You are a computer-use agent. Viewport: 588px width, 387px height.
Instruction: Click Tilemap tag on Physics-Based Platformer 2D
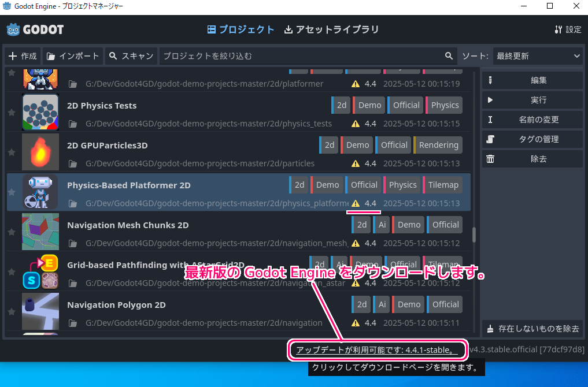point(442,185)
